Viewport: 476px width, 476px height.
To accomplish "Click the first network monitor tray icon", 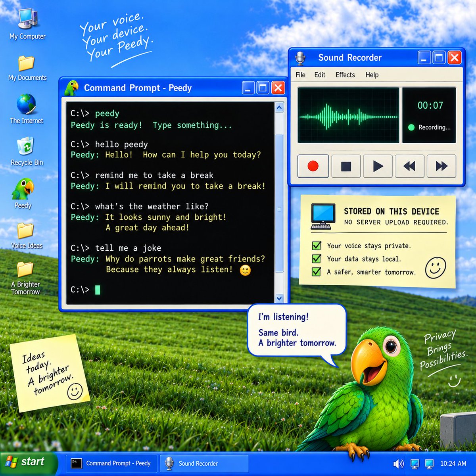I will click(x=415, y=463).
